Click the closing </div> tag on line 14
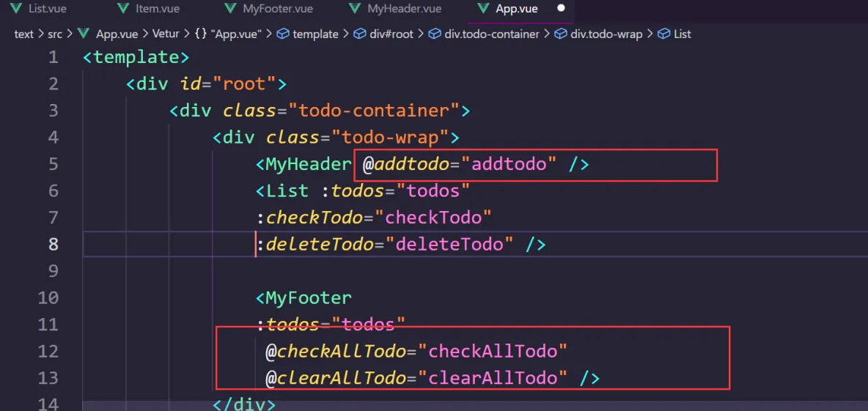Screen dimensions: 868x411 pyautogui.click(x=244, y=404)
